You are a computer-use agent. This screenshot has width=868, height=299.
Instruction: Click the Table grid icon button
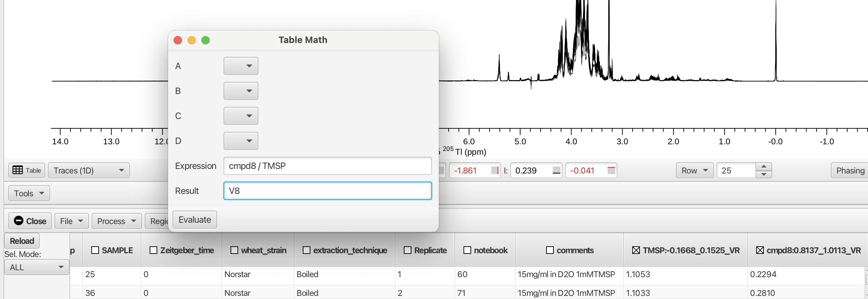click(x=18, y=170)
